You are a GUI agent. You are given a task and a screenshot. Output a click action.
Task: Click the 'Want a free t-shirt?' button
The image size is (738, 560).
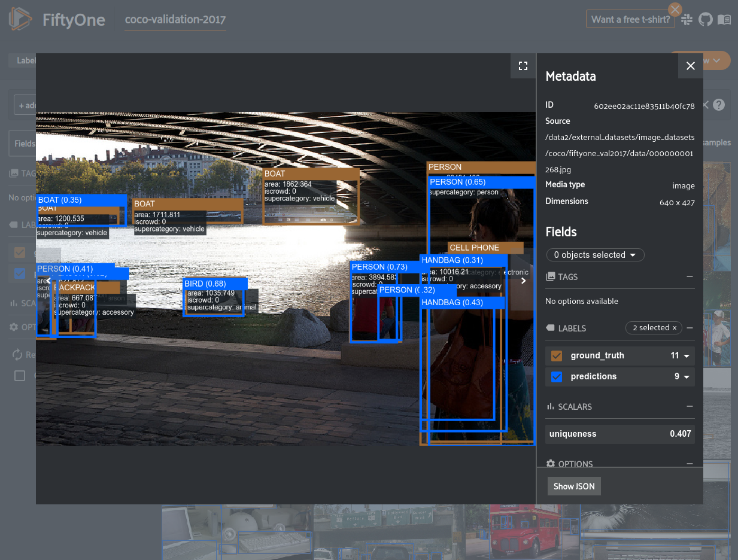click(x=630, y=20)
